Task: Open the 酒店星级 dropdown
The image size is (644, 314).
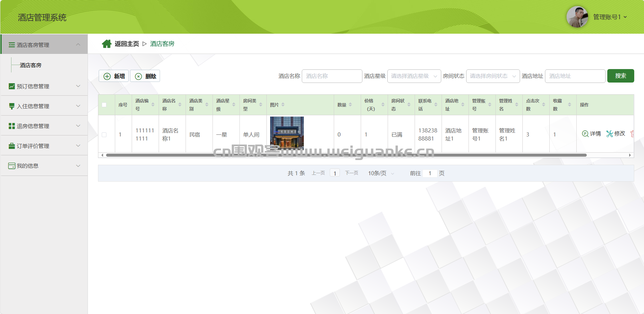Action: pyautogui.click(x=414, y=76)
